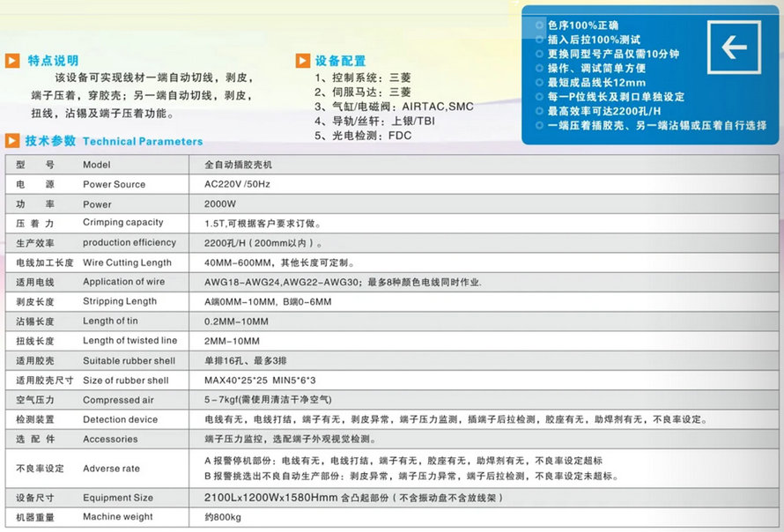Click the Adverse rate row label
This screenshot has width=784, height=532.
click(111, 469)
